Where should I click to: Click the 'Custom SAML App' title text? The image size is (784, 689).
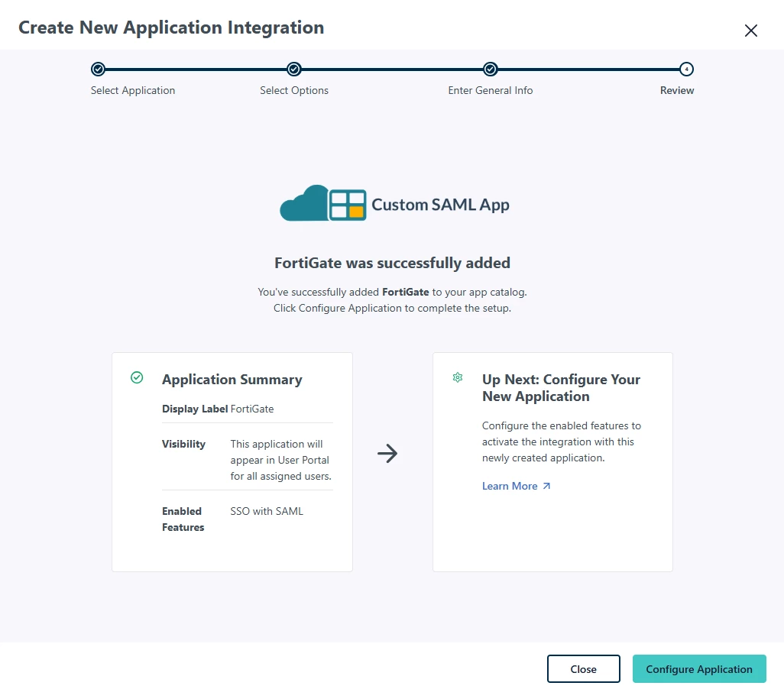coord(440,205)
